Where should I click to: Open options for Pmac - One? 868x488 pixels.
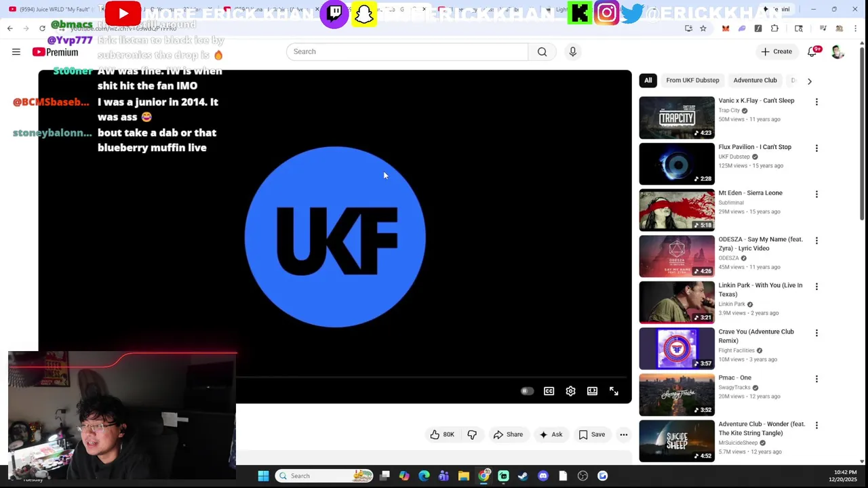(x=816, y=379)
